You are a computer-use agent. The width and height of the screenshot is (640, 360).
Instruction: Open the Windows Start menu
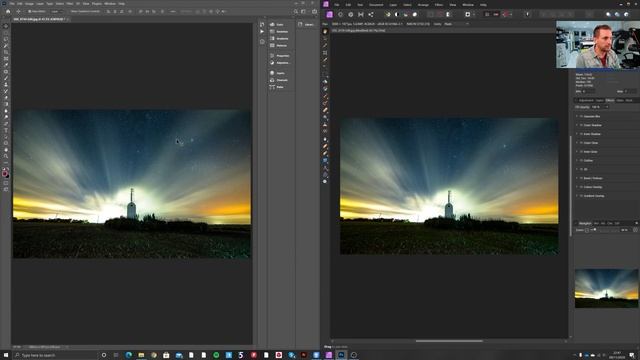(6, 355)
